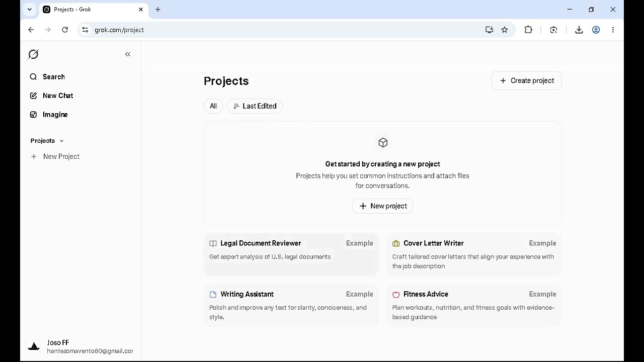The width and height of the screenshot is (644, 362).
Task: Open the Chrome profile icon
Action: 596,30
